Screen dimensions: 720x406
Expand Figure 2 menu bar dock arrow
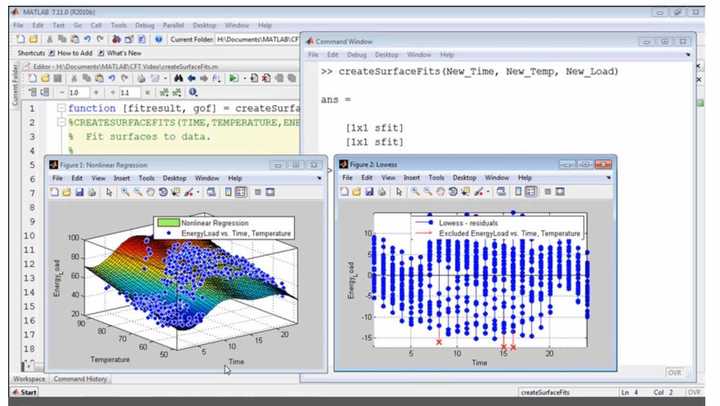click(x=608, y=178)
